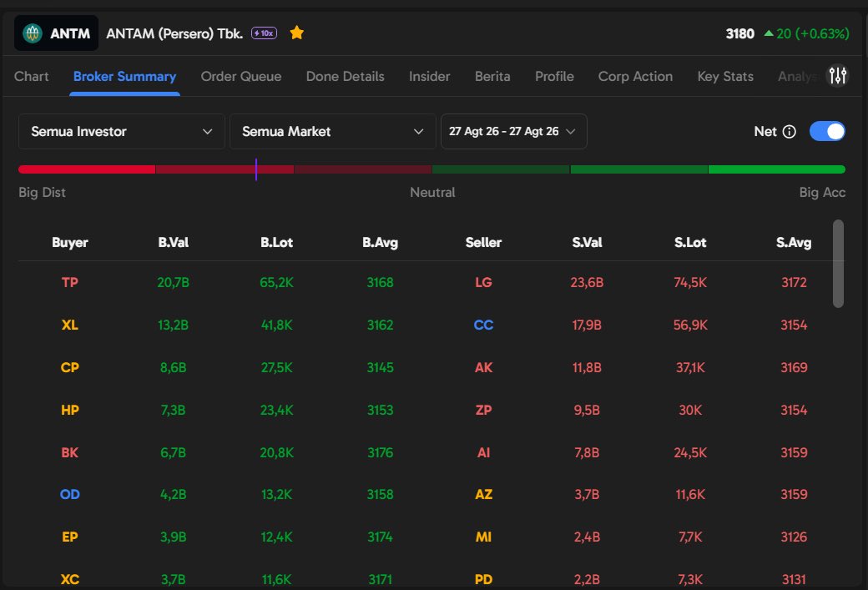Click the 3168 buy average cell
This screenshot has width=868, height=590.
pos(381,282)
